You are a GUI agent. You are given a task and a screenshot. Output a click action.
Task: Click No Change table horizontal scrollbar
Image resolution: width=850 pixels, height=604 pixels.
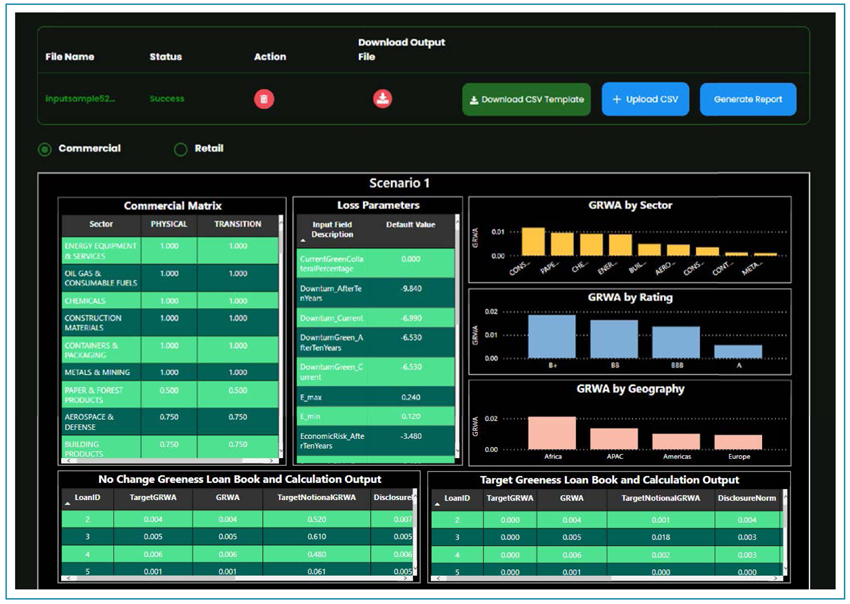(x=239, y=578)
